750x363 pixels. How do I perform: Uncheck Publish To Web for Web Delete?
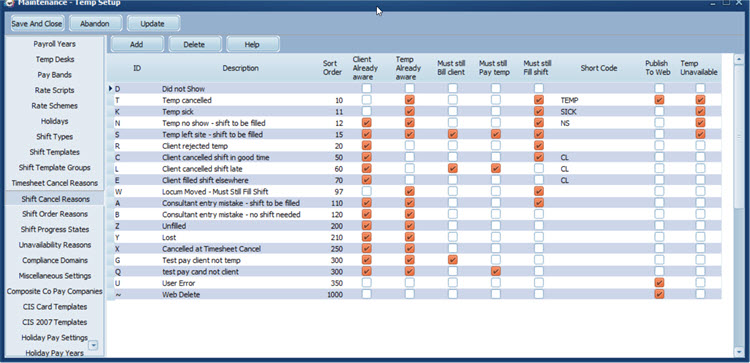(659, 294)
